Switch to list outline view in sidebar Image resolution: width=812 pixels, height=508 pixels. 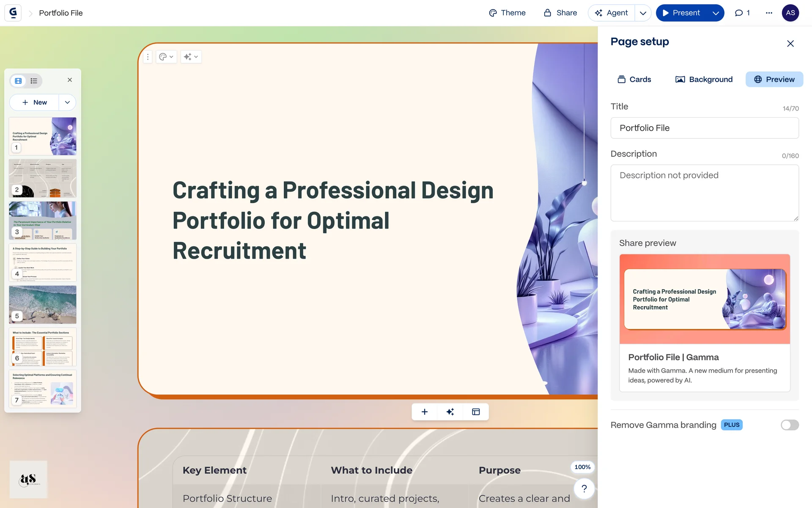click(x=34, y=80)
